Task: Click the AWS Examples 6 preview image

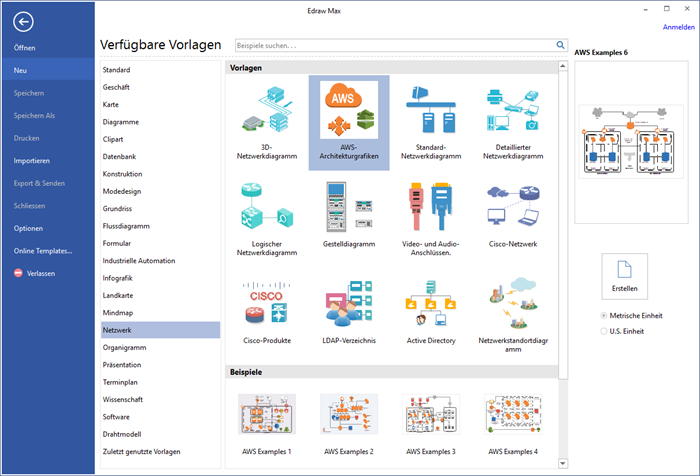Action: (x=631, y=142)
